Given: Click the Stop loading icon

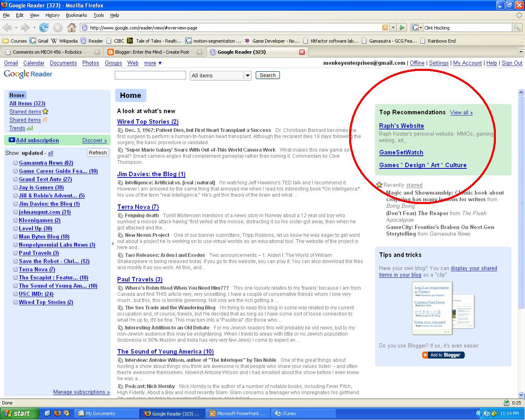Looking at the screenshot, I should coord(58,28).
